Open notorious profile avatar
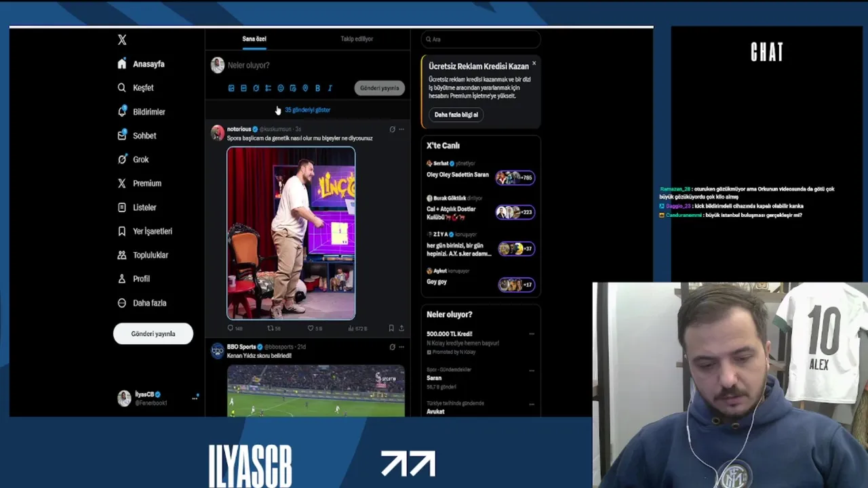The image size is (868, 488). click(217, 132)
